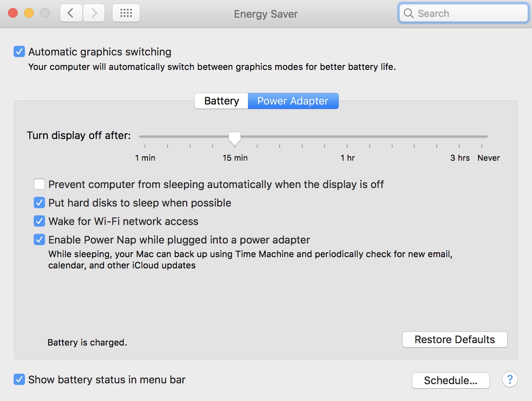Screen dimensions: 532x401
Task: Open the Schedule... dialog
Action: [451, 381]
